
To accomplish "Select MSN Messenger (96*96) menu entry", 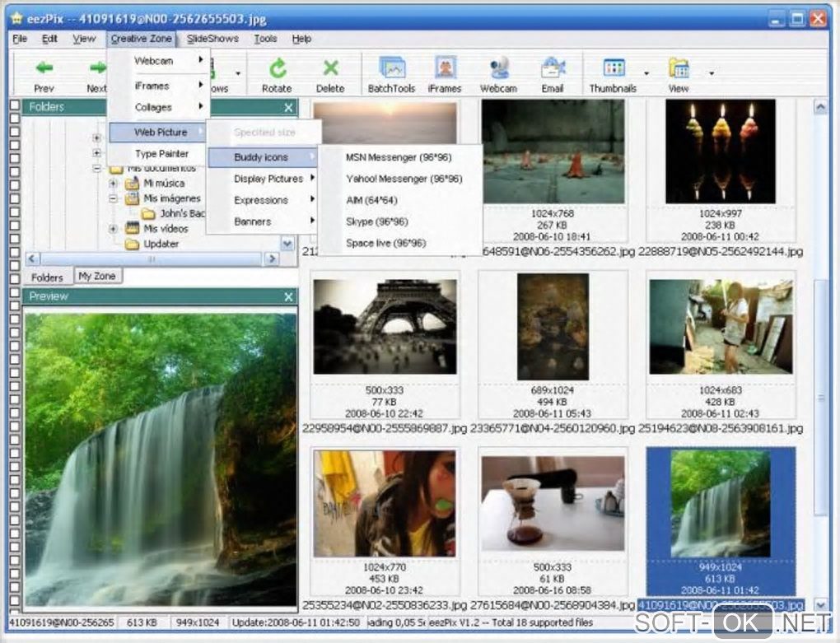I will coord(398,156).
